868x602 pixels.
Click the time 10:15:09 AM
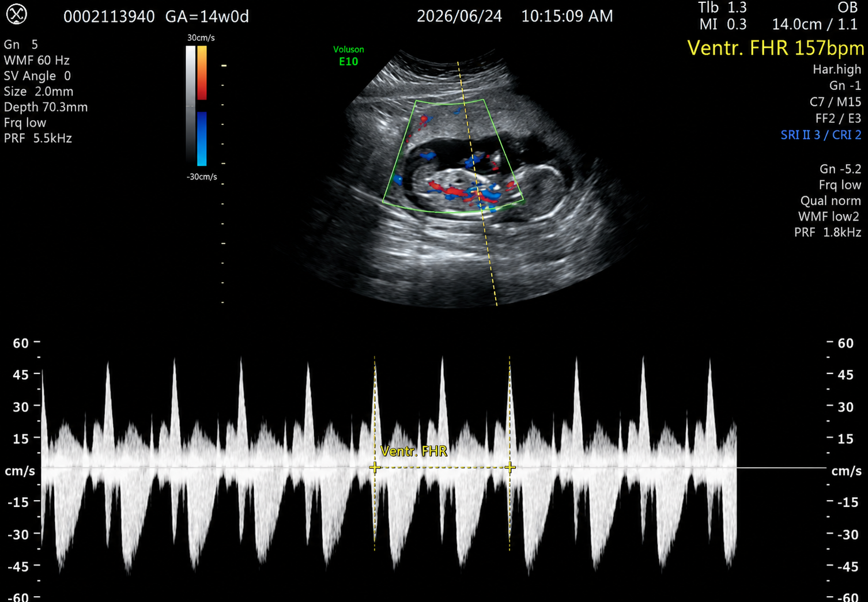[567, 16]
